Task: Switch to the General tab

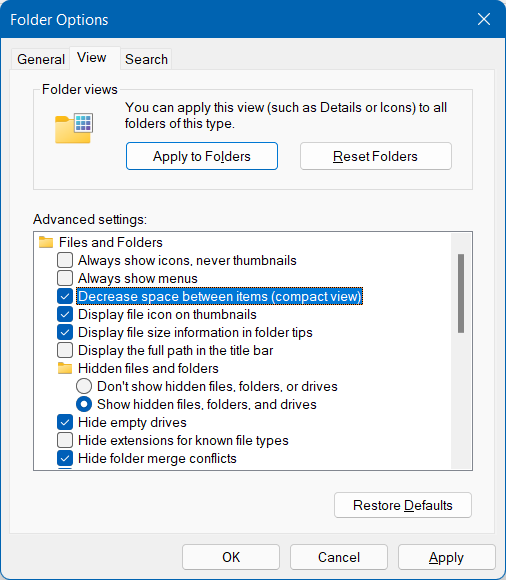Action: pos(41,59)
